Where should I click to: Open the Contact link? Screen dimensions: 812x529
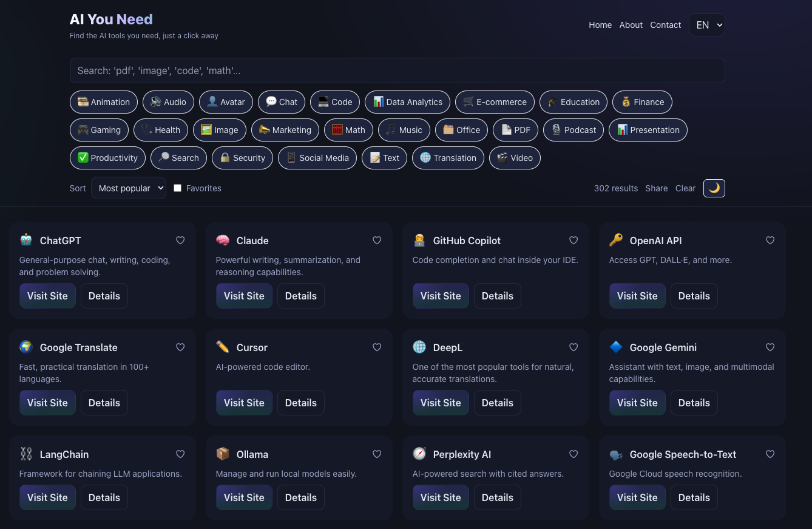point(666,25)
